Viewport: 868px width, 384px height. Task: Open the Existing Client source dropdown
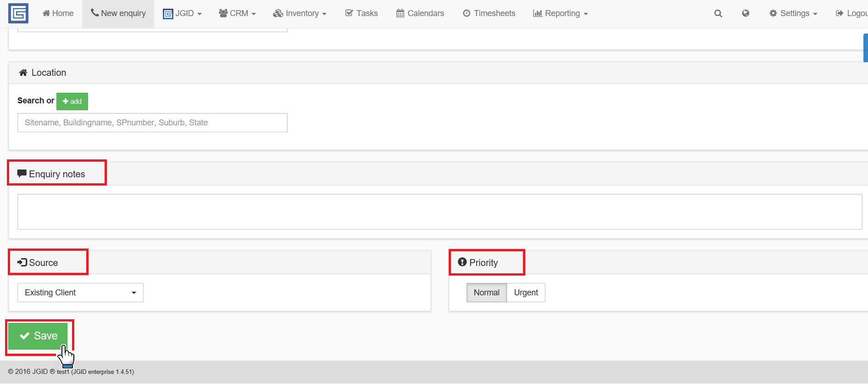pyautogui.click(x=80, y=293)
